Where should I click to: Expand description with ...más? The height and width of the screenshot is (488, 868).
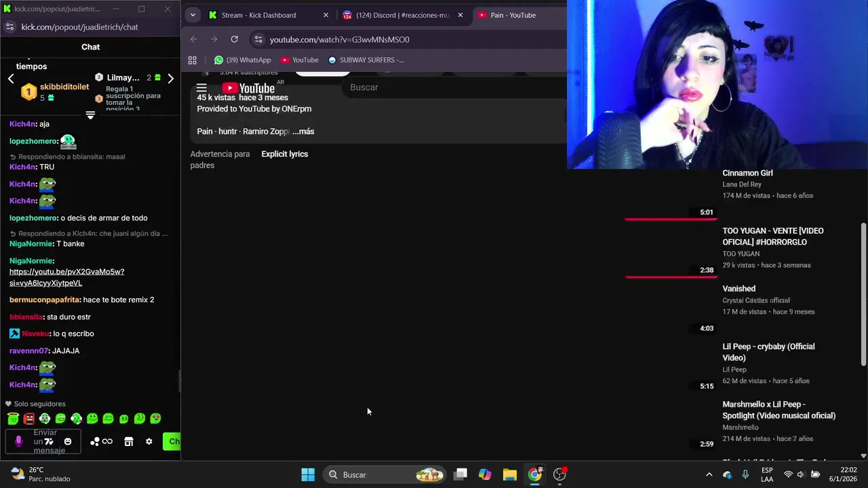(x=303, y=131)
